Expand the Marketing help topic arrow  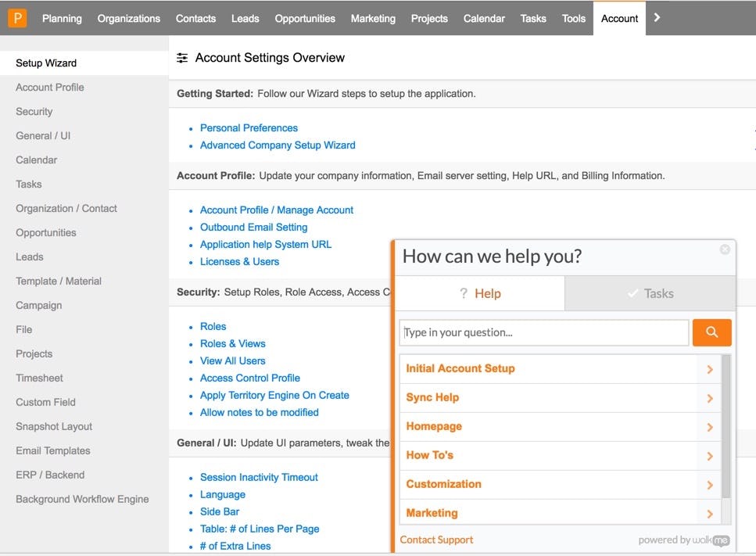pos(710,514)
